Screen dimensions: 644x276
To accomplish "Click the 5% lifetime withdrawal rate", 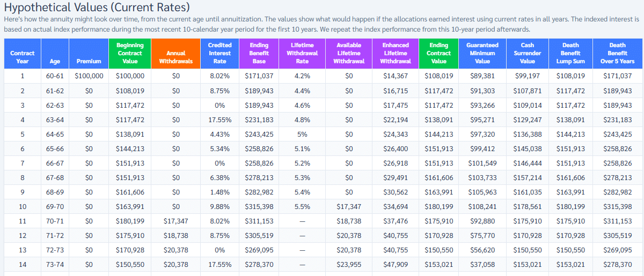I will [x=302, y=135].
